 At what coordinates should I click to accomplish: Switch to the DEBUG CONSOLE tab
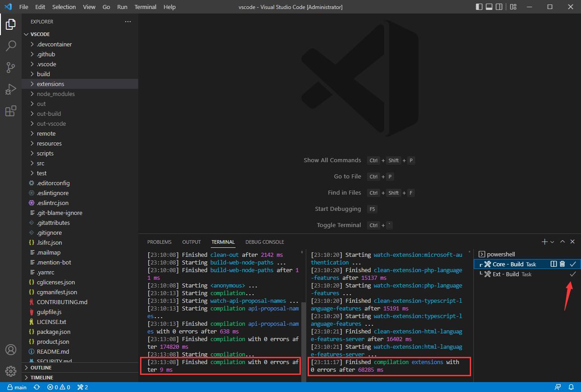[x=265, y=242]
